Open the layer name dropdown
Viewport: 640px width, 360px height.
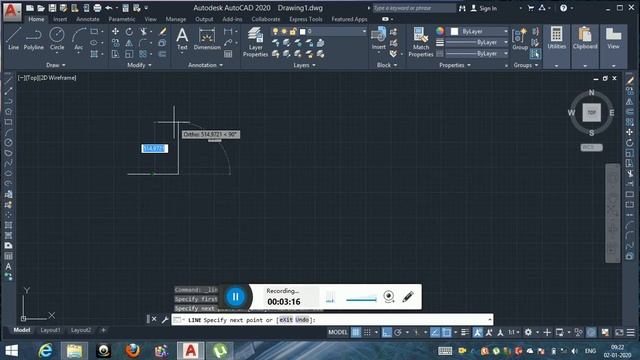[x=364, y=31]
